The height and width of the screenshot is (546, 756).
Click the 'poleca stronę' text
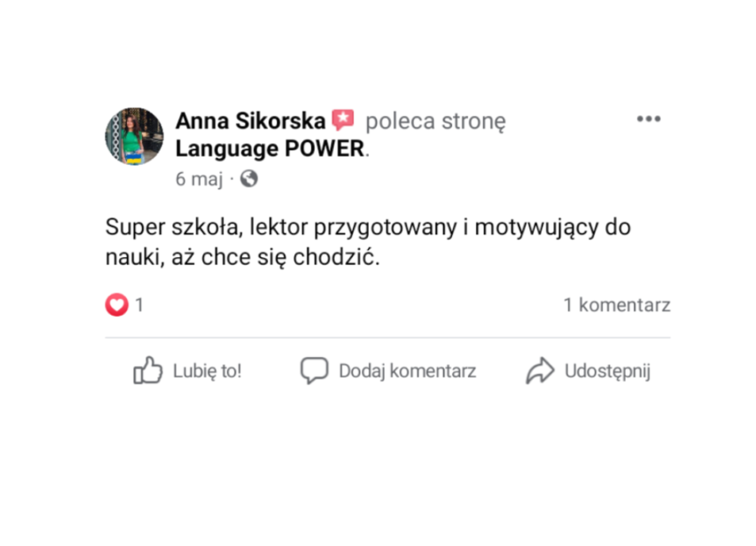tap(435, 122)
